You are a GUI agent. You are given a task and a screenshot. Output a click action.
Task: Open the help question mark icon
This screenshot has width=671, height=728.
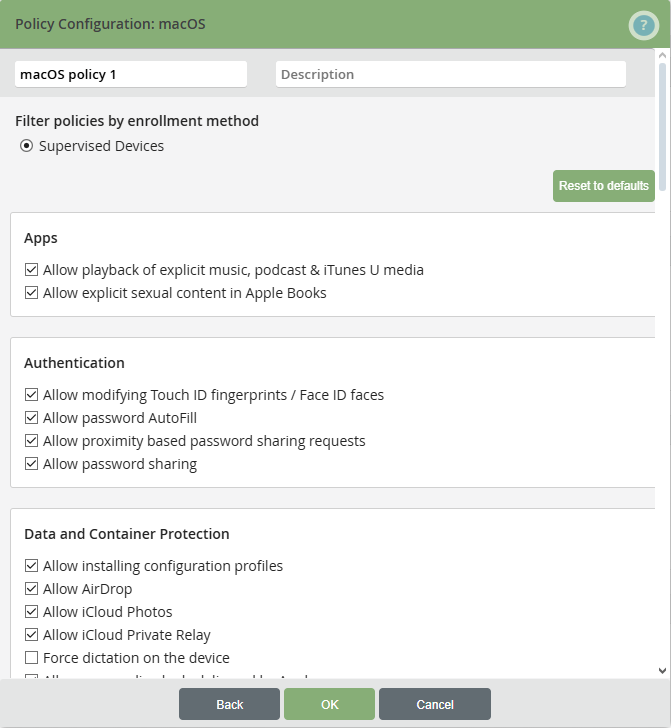643,26
